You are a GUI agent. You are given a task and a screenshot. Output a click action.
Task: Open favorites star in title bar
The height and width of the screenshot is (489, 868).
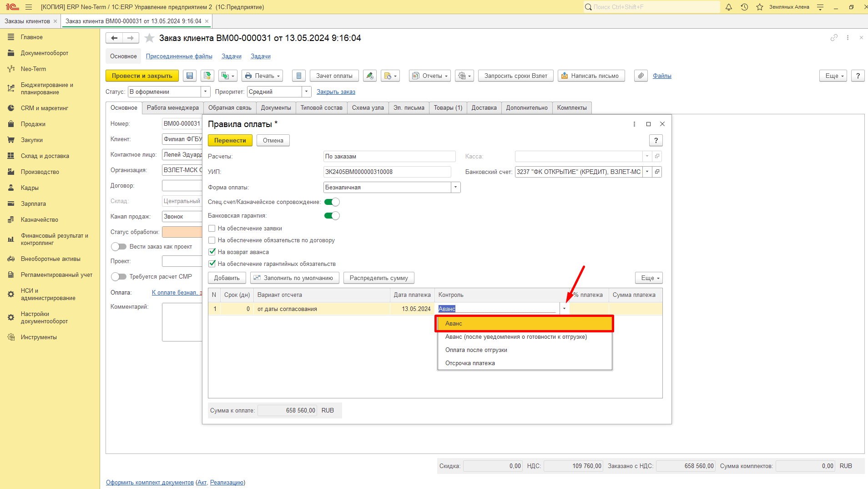pos(760,7)
